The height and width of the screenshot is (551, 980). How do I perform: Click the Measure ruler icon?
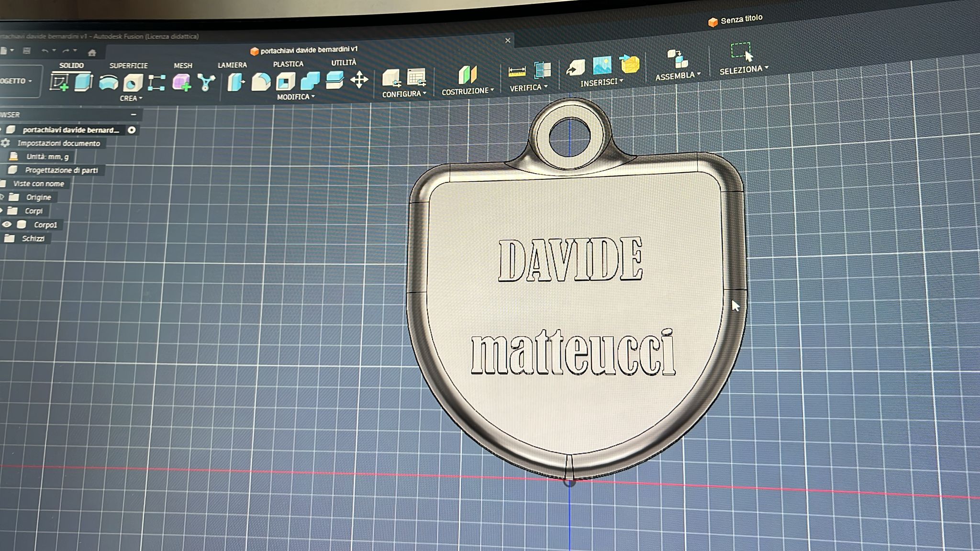tap(517, 72)
